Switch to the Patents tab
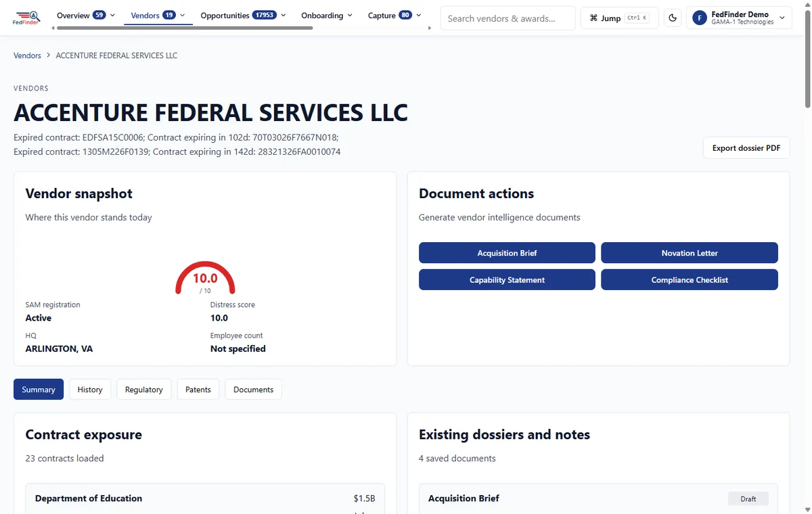The image size is (812, 514). pos(198,390)
